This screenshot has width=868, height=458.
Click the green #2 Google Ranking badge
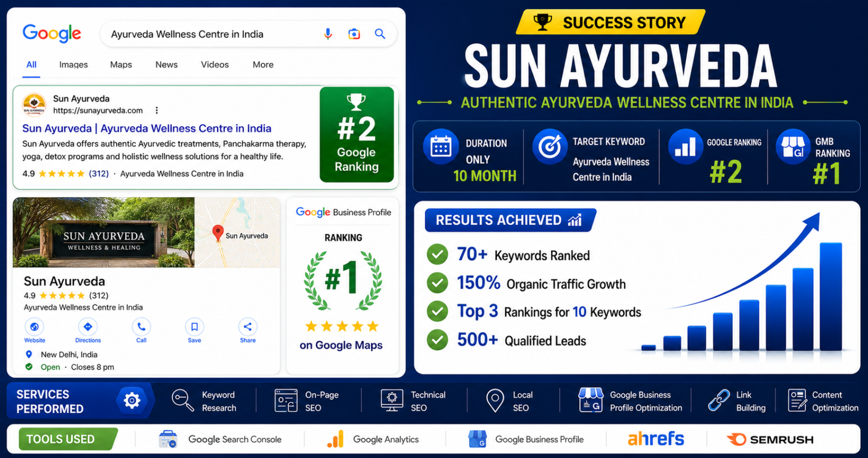click(x=357, y=135)
